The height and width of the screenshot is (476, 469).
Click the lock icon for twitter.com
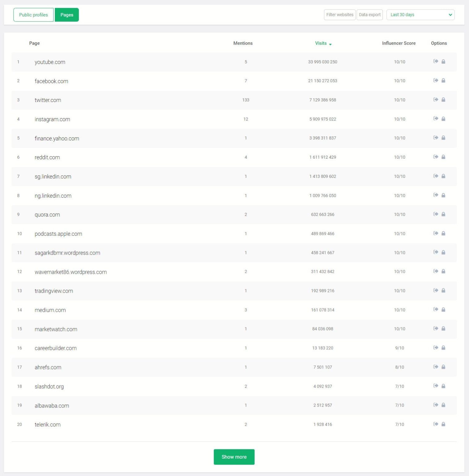coord(443,100)
